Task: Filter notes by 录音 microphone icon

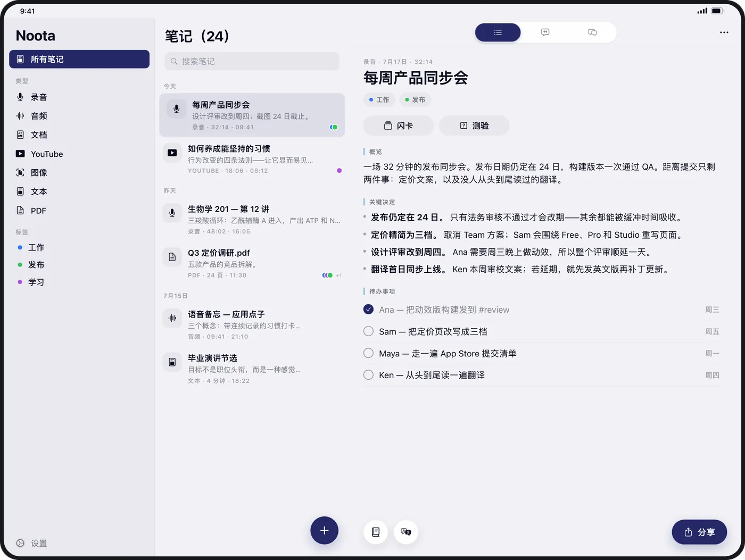Action: pos(20,97)
